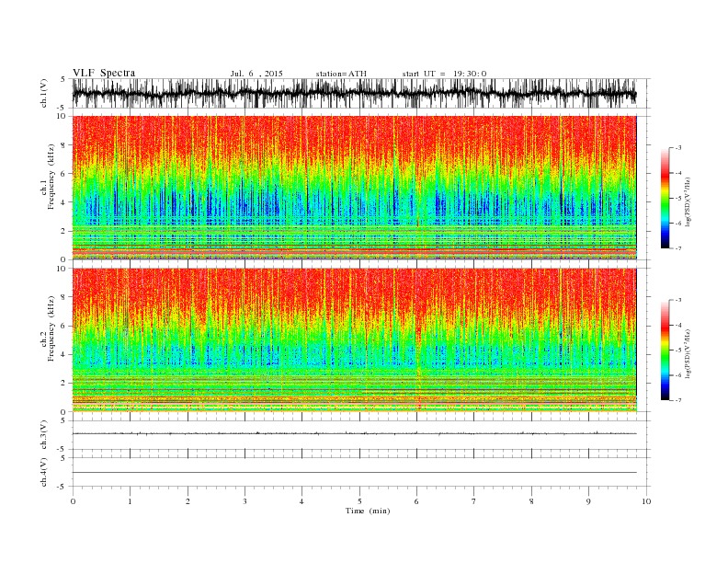Click the time axis end tick label "10"

coord(646,501)
